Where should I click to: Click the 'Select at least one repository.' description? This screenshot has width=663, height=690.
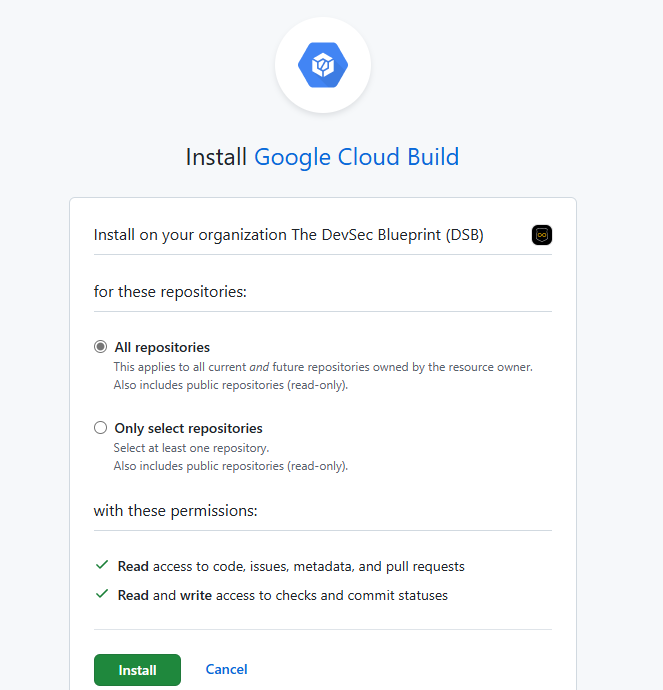point(191,448)
